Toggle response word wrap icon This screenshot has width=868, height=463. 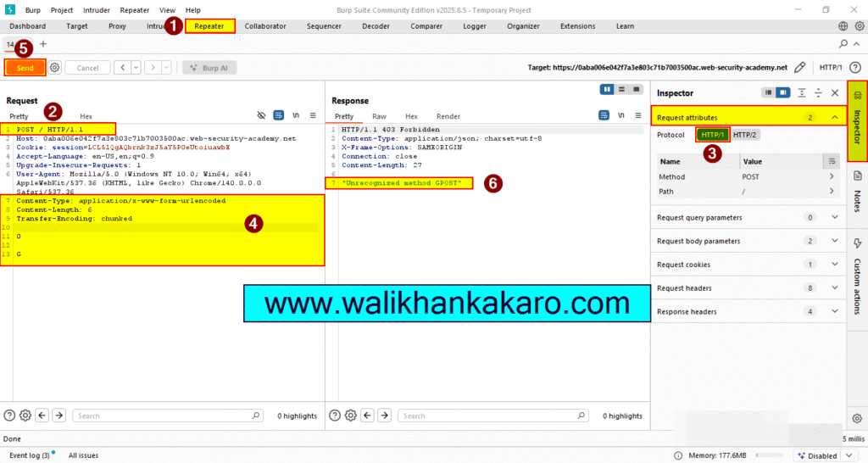pos(604,115)
